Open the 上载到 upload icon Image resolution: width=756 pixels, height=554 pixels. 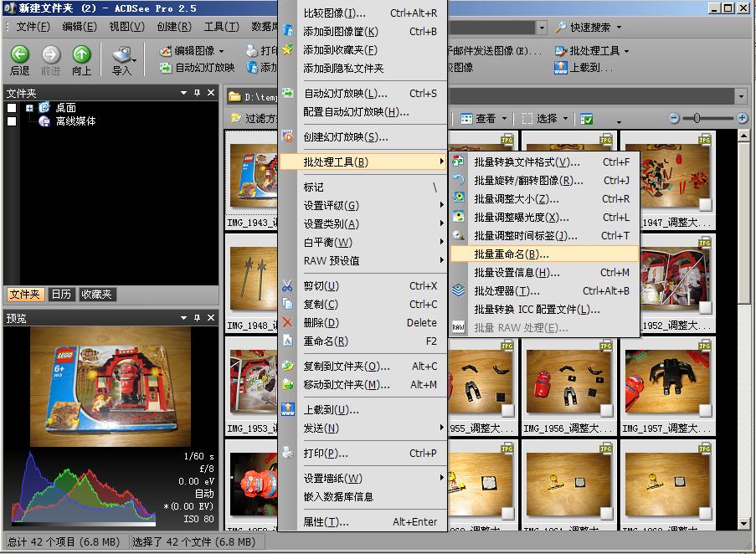tap(560, 66)
